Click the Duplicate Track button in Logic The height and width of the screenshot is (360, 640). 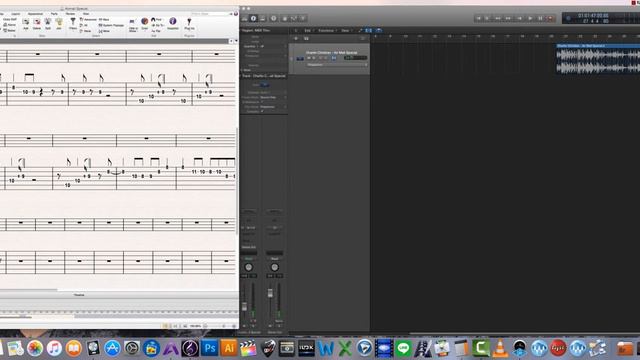tap(306, 38)
